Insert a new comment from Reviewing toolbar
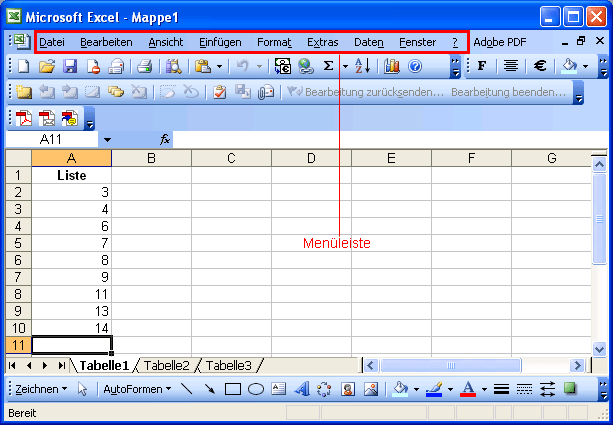 [23, 92]
